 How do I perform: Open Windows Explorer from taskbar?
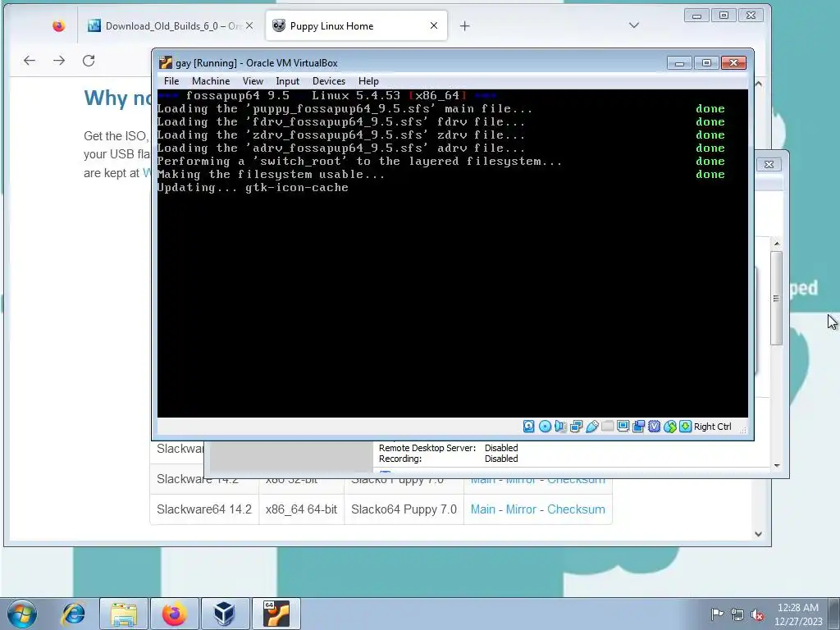[x=124, y=614]
